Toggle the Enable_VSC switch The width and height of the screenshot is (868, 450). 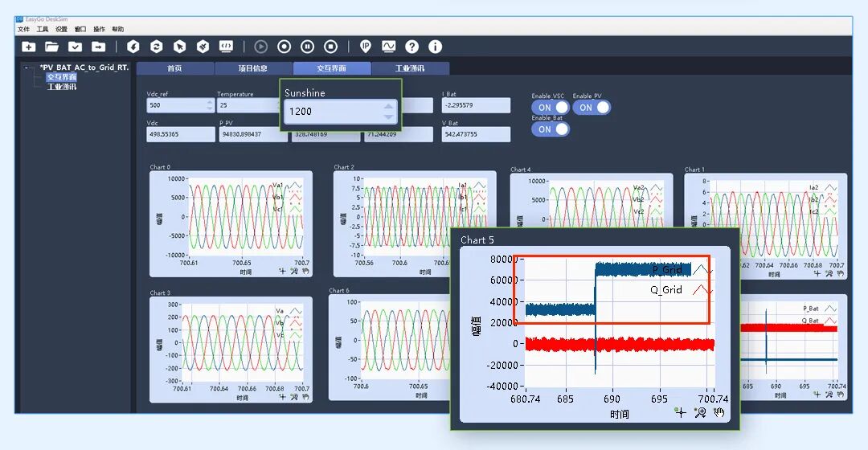pos(551,108)
